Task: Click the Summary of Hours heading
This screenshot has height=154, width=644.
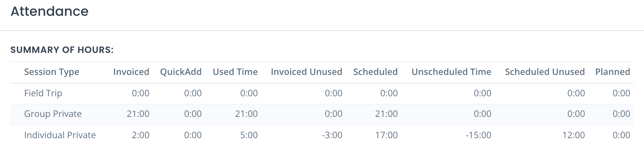Action: coord(62,50)
